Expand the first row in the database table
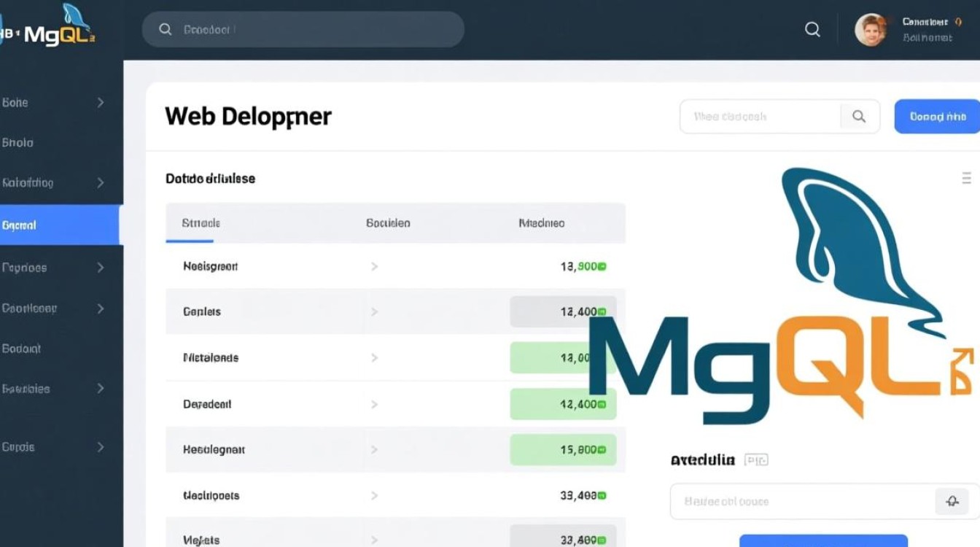 (x=374, y=265)
